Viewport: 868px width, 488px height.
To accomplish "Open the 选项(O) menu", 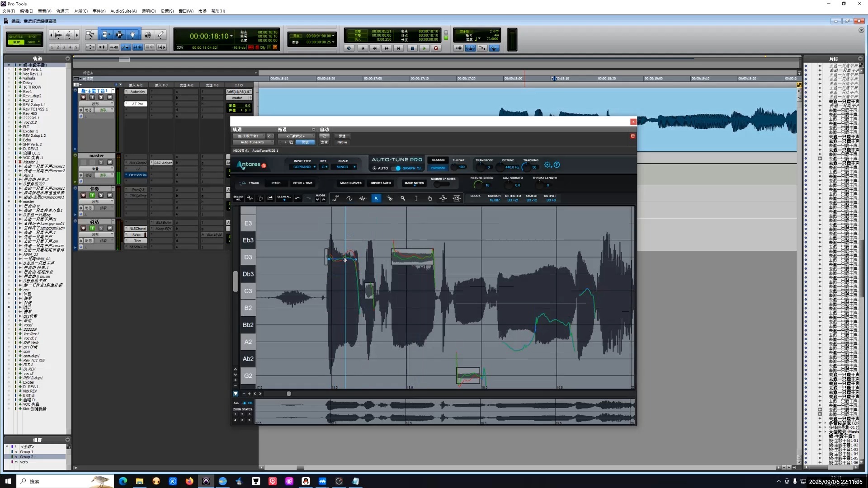I will [149, 11].
